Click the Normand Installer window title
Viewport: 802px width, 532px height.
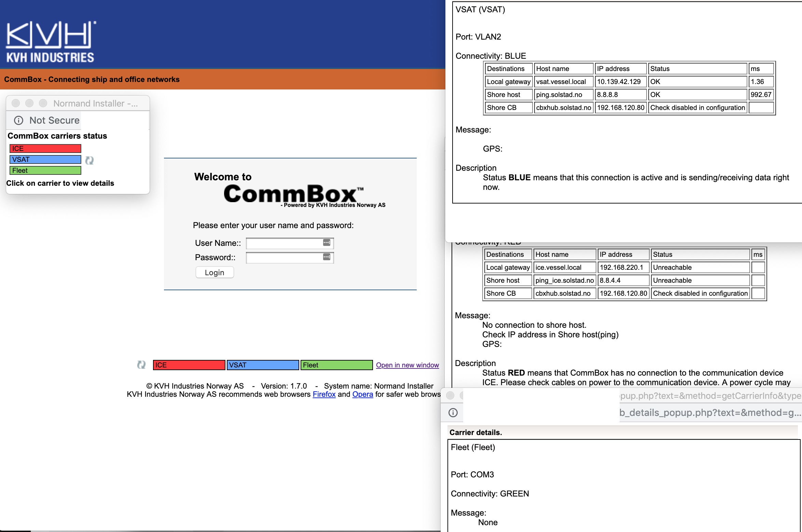[96, 103]
